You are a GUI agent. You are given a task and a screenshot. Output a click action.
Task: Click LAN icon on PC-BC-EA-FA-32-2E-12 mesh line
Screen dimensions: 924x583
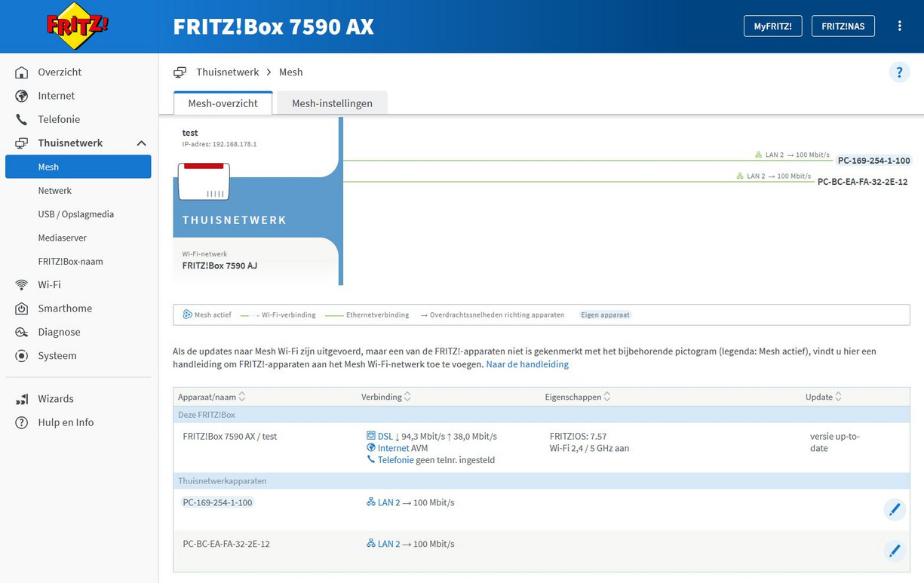(x=740, y=176)
